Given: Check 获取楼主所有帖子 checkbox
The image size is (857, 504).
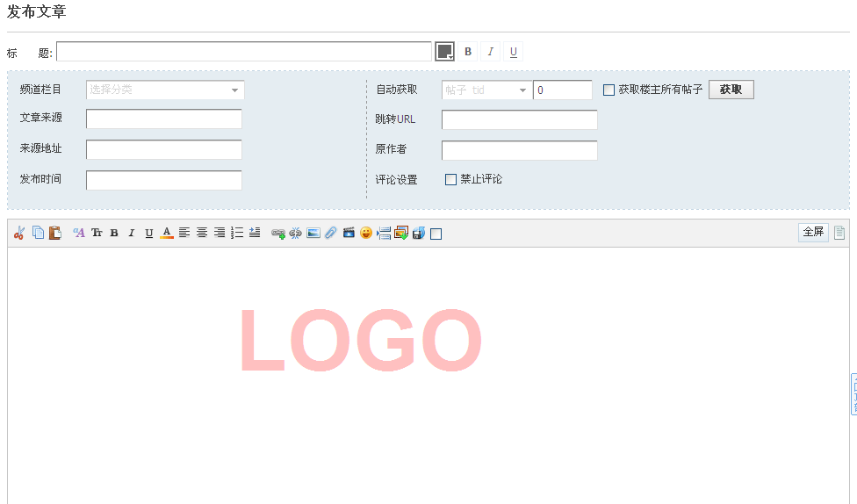Looking at the screenshot, I should [609, 90].
